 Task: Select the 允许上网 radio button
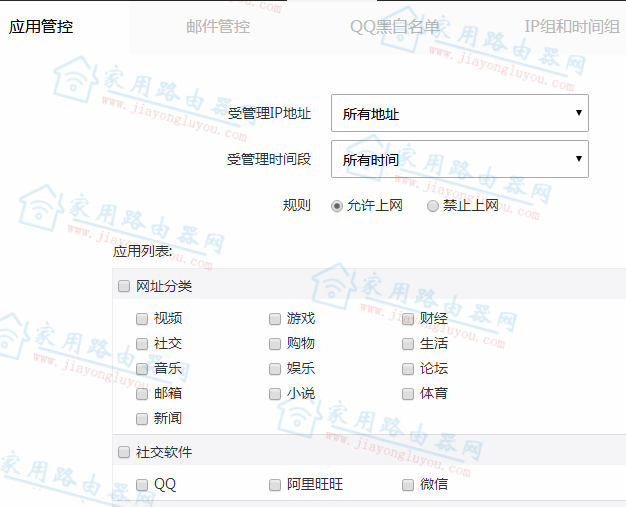click(x=337, y=206)
